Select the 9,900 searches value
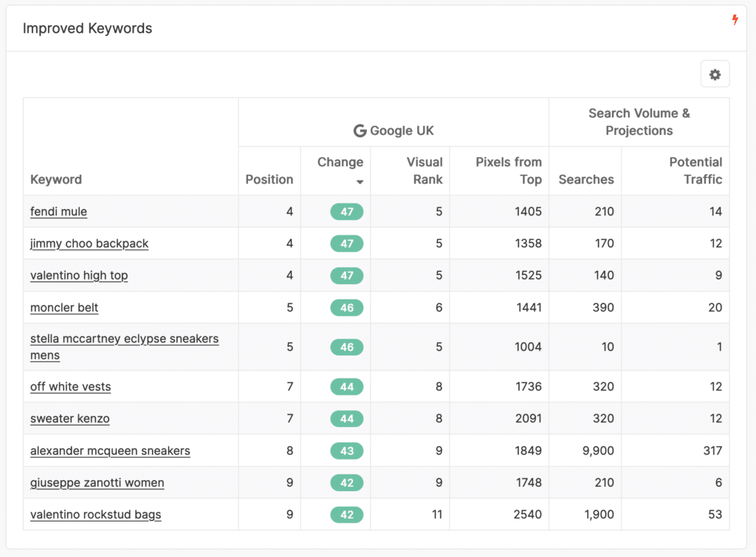 point(598,451)
